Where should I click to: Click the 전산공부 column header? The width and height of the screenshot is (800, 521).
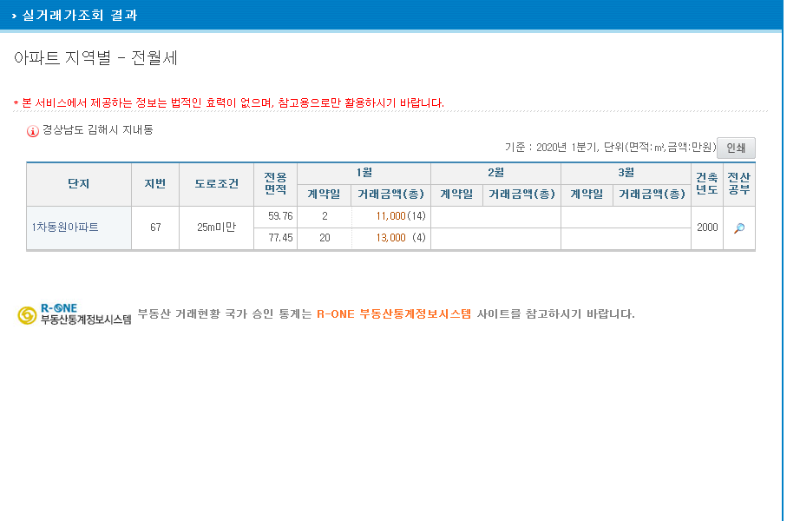739,184
